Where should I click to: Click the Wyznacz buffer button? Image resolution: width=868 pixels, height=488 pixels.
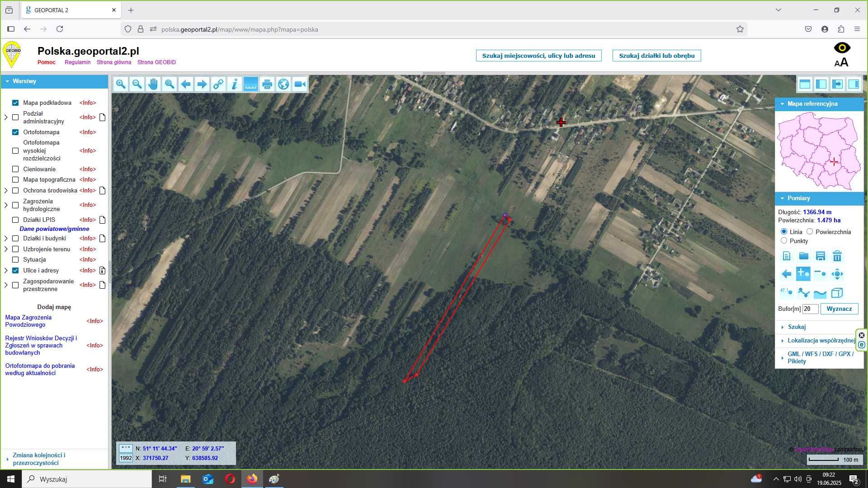(839, 309)
